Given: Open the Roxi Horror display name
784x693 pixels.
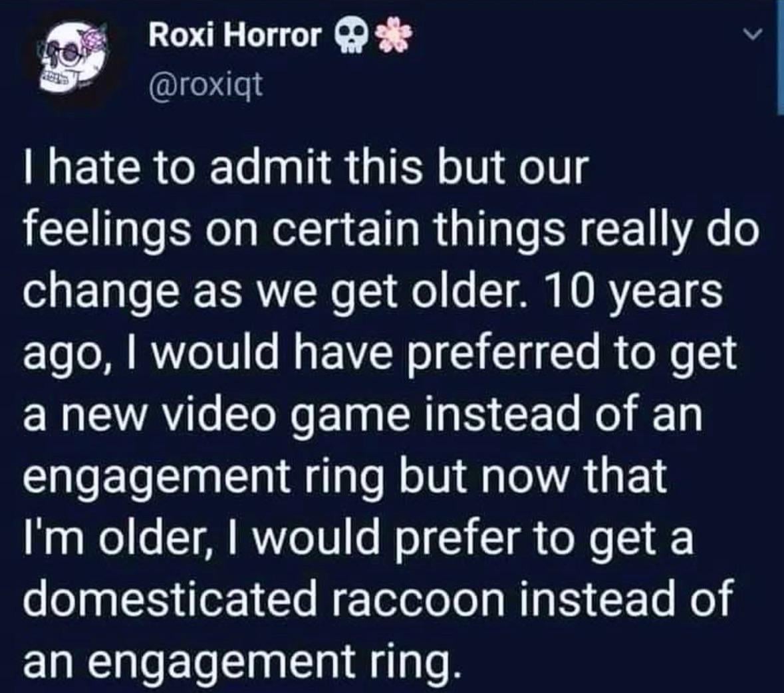Looking at the screenshot, I should click(234, 37).
